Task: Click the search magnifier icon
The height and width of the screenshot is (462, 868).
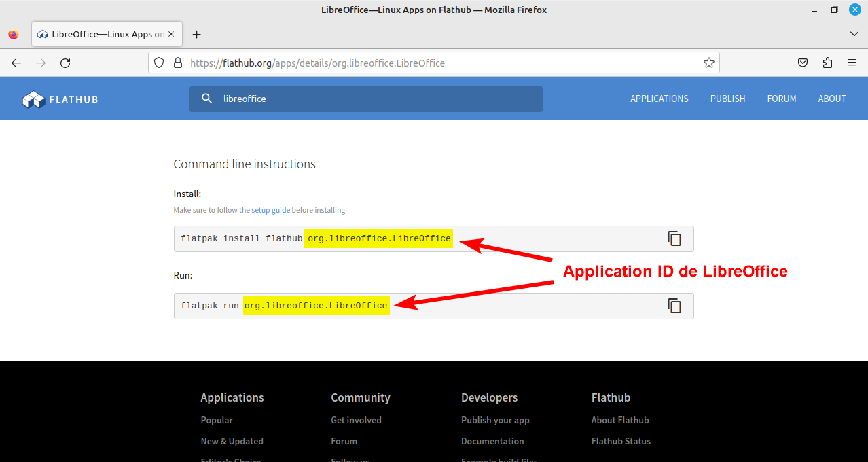Action: pos(207,99)
